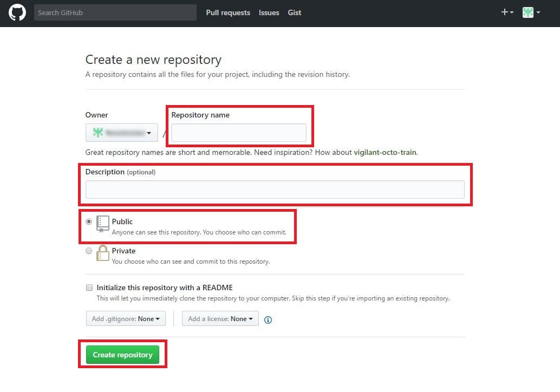560x392 pixels.
Task: Navigate to Gist
Action: click(295, 12)
